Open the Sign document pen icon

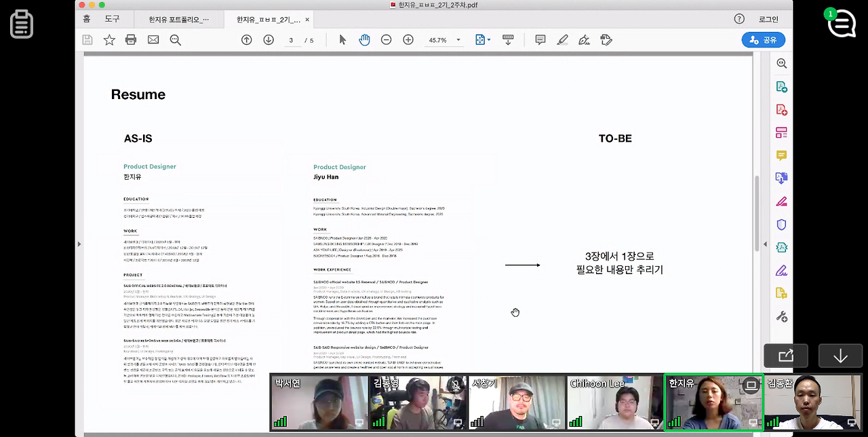coord(584,40)
